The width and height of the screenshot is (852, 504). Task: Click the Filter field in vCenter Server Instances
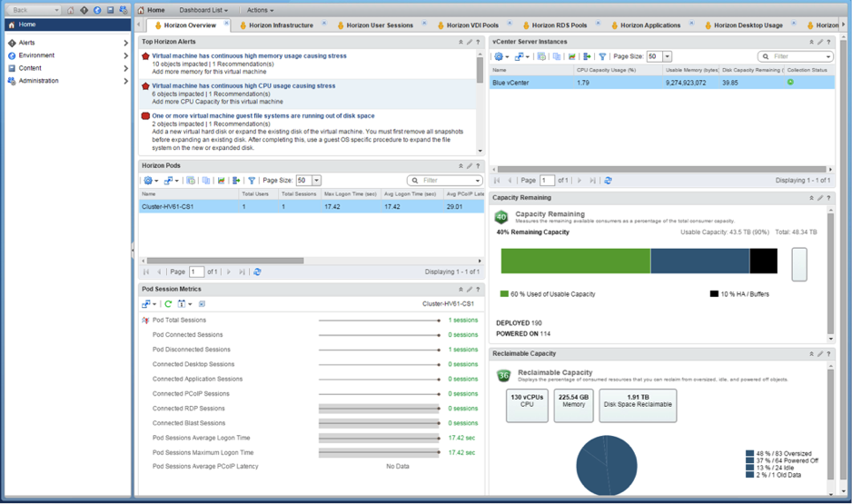(x=797, y=56)
